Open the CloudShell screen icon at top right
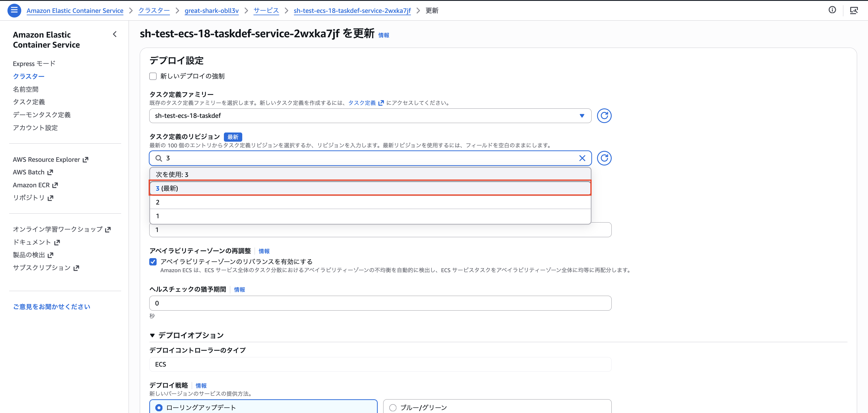Image resolution: width=868 pixels, height=413 pixels. pos(854,10)
